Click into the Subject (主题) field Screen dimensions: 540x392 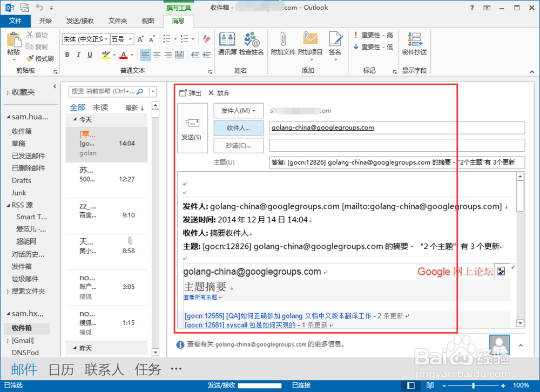(x=397, y=162)
